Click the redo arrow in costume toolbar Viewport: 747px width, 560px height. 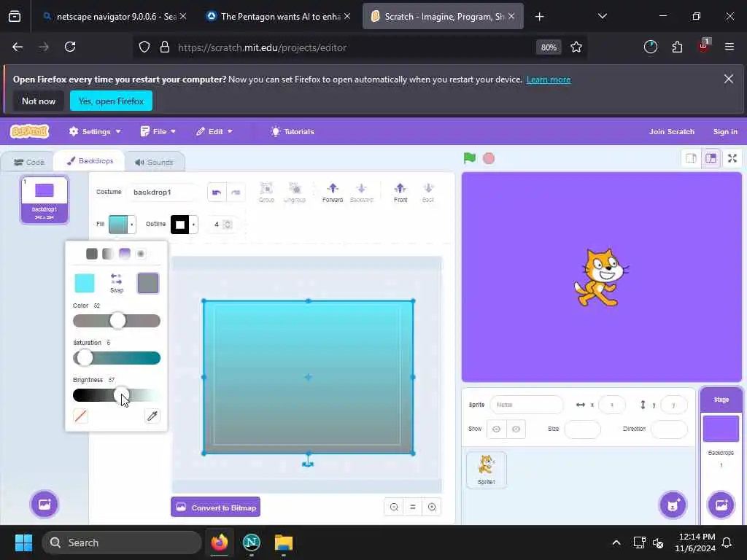click(236, 192)
